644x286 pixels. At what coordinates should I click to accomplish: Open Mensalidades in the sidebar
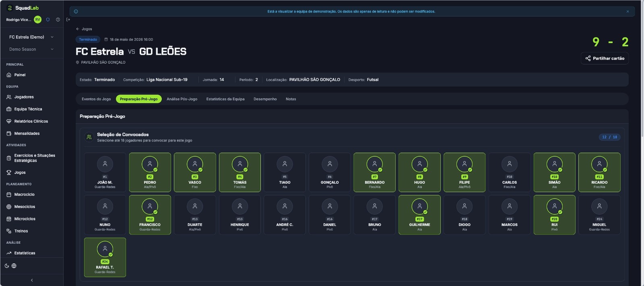coord(31,133)
